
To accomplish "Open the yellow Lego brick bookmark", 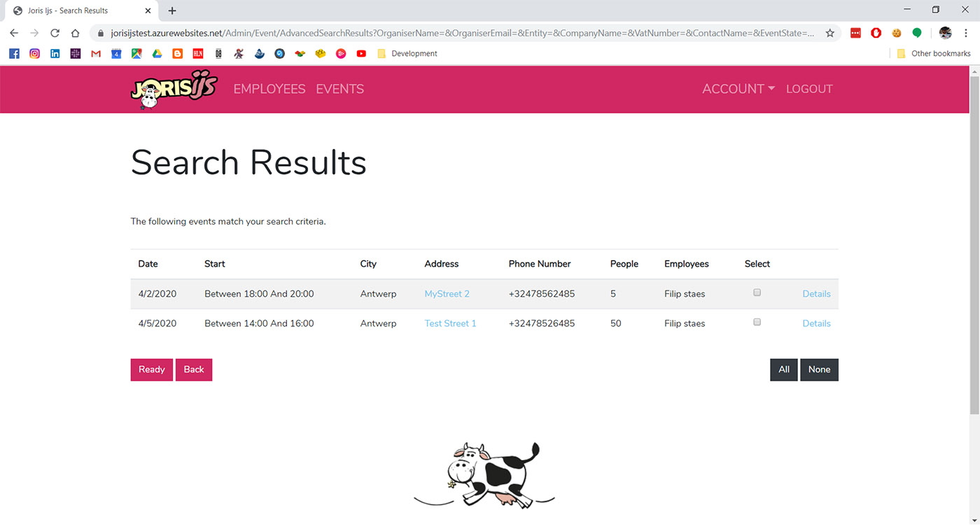I will (321, 53).
